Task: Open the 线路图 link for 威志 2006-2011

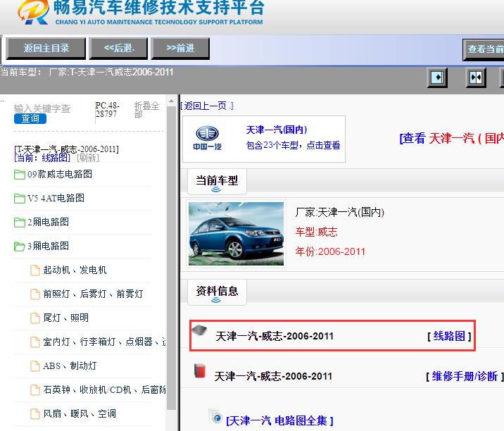Action: pyautogui.click(x=449, y=336)
